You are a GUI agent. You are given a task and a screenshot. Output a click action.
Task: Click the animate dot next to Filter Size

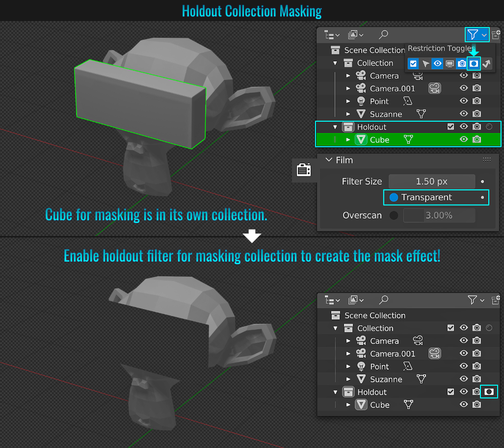[x=482, y=182]
